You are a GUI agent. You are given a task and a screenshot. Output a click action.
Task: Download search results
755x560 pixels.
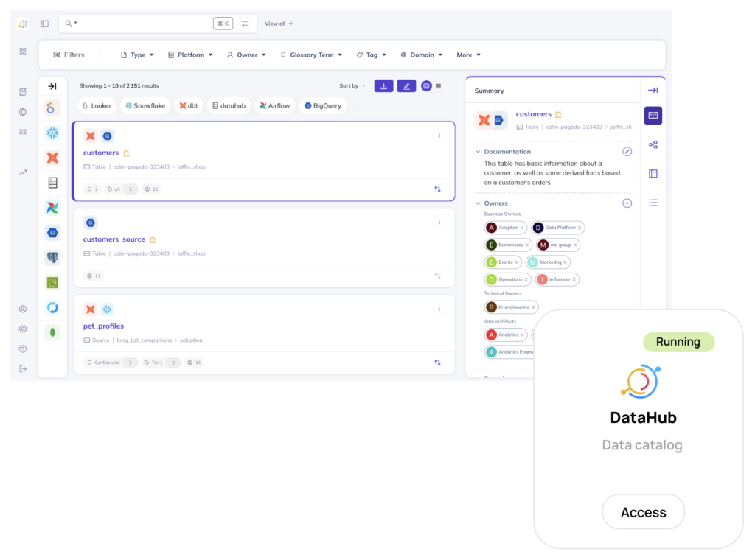click(x=383, y=86)
